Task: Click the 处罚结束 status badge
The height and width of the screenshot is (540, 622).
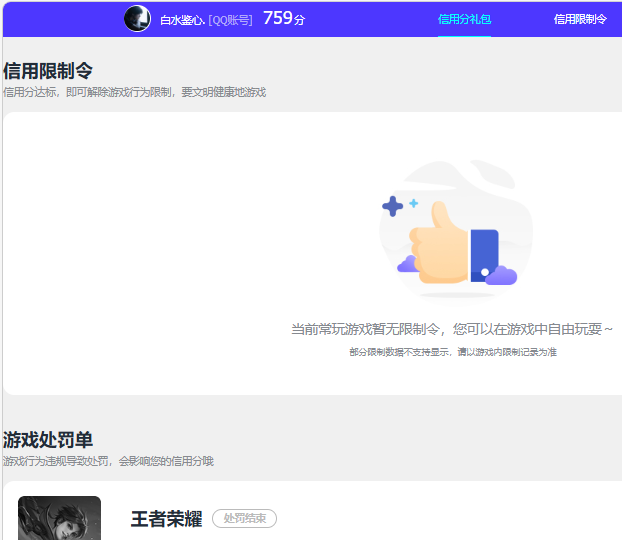Action: click(244, 518)
